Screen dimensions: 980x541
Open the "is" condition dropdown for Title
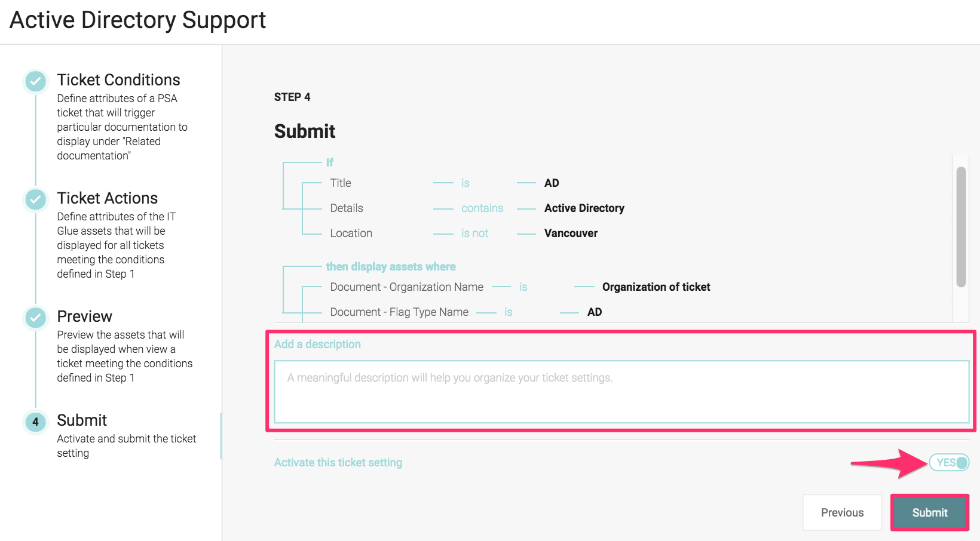pos(466,183)
